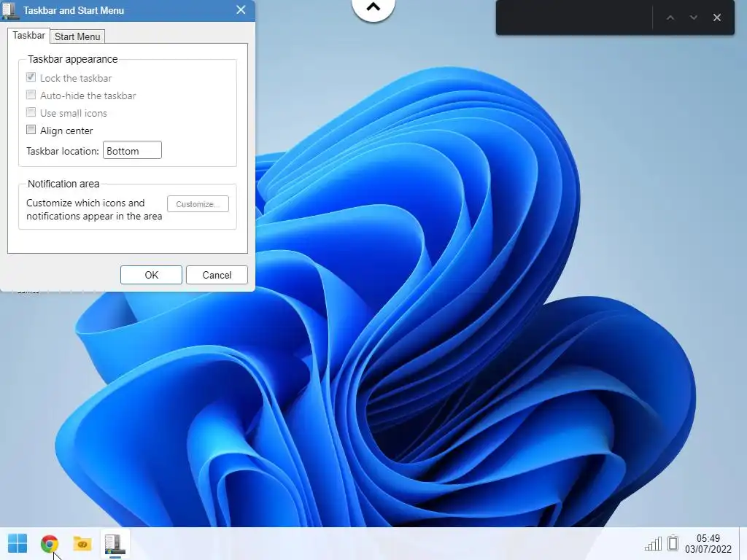Click the up arrow in dark search bar
747x560 pixels.
coord(670,17)
